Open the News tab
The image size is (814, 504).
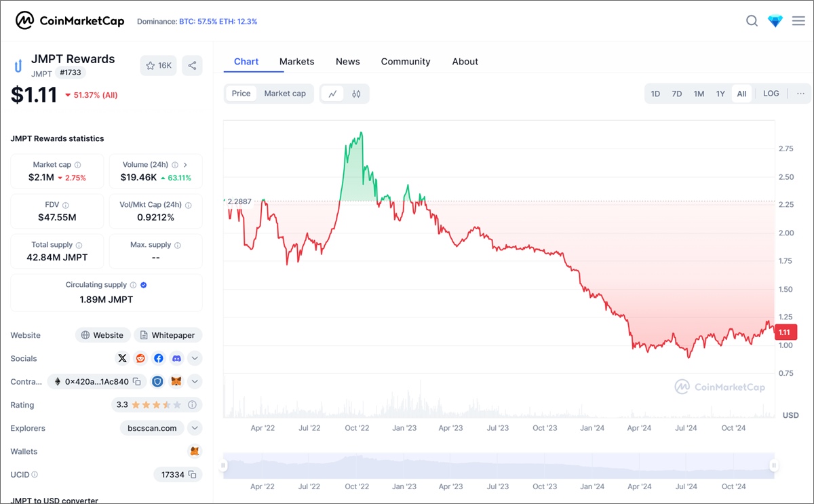click(x=348, y=61)
